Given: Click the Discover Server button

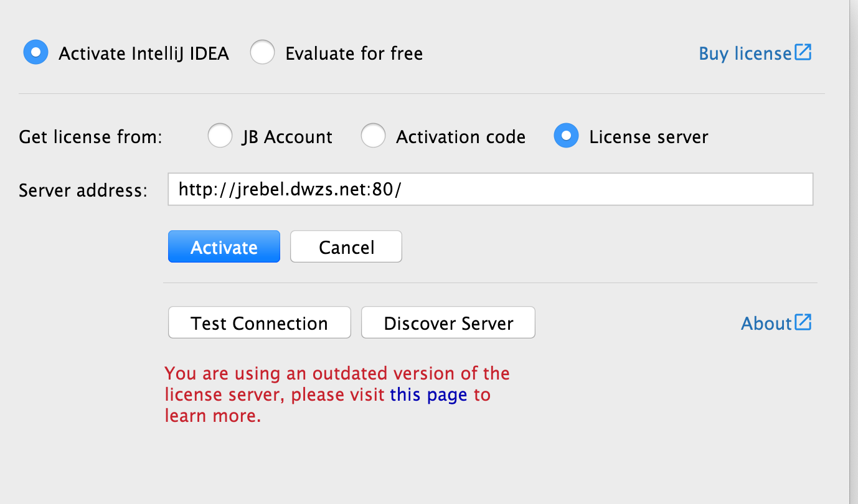Looking at the screenshot, I should (448, 323).
